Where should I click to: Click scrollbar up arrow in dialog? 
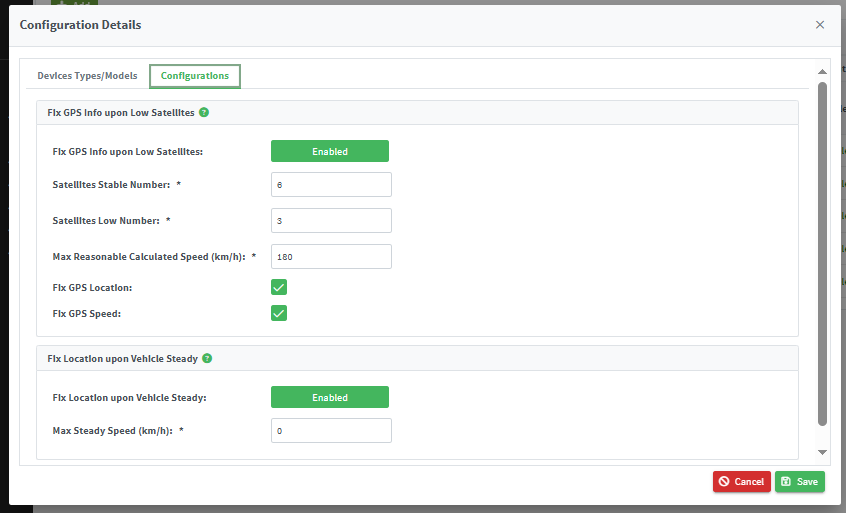(x=822, y=72)
